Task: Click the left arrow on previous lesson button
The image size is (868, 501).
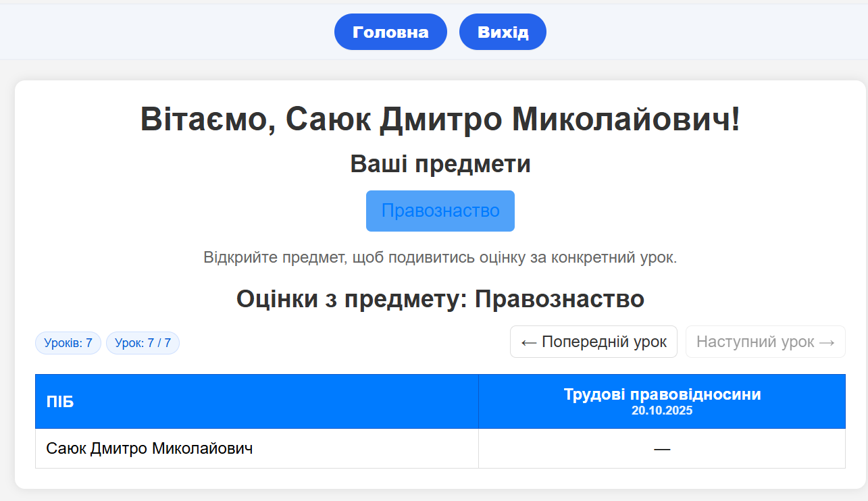Action: 529,342
